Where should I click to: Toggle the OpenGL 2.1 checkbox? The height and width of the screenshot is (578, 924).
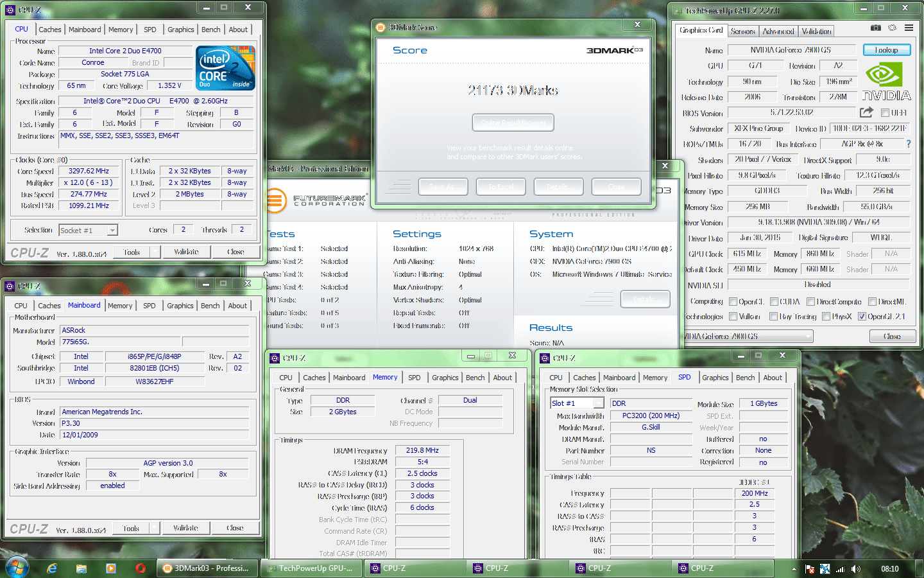862,316
